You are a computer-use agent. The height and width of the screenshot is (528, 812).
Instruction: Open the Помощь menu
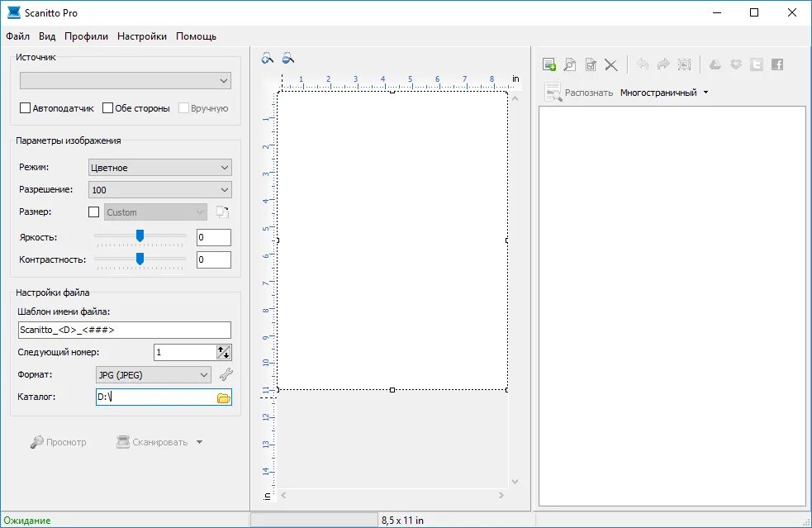(x=197, y=36)
